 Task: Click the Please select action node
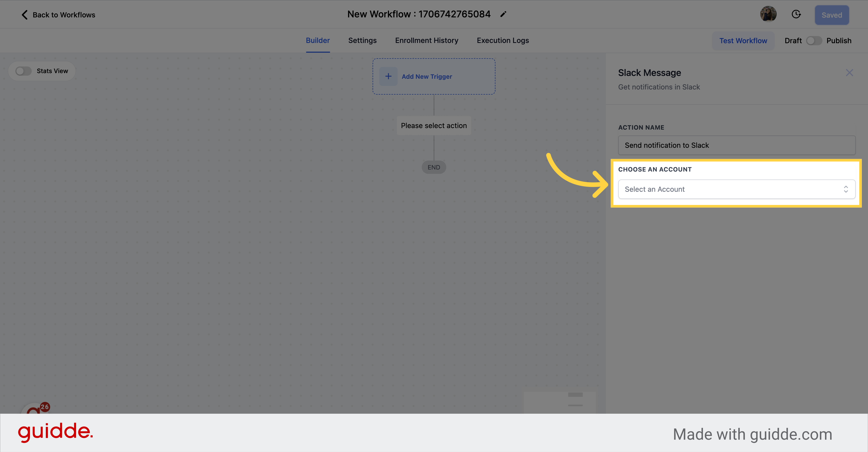(434, 126)
